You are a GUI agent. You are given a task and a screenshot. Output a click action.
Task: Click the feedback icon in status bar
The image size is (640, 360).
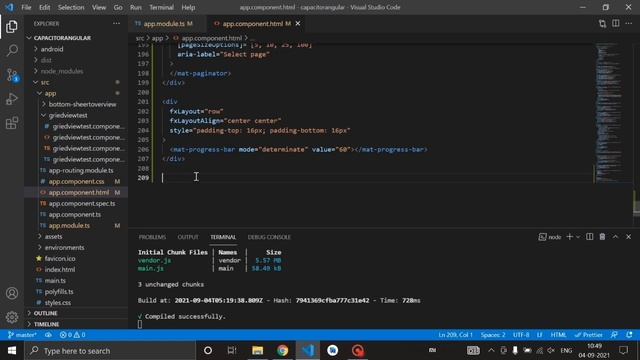(614, 335)
